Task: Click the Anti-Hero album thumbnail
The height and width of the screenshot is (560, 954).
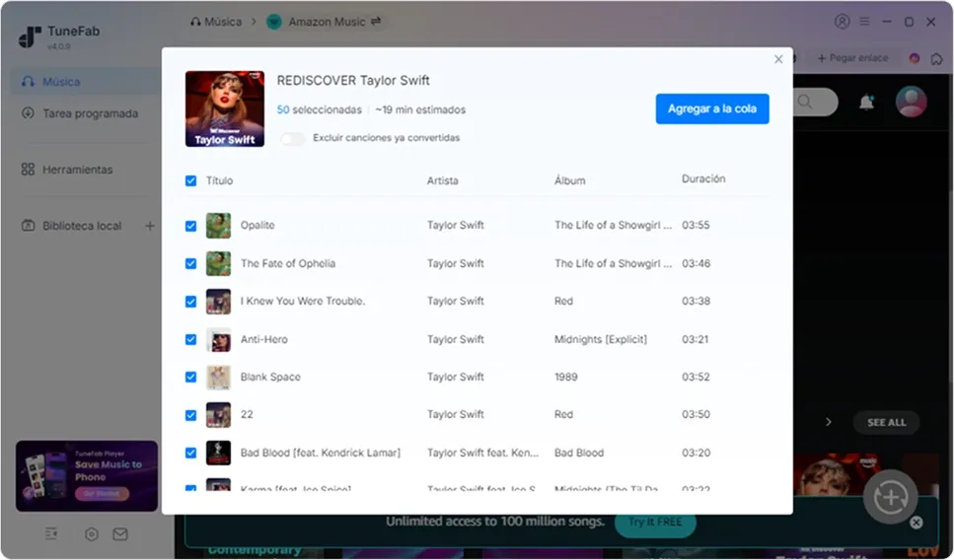Action: (x=218, y=339)
